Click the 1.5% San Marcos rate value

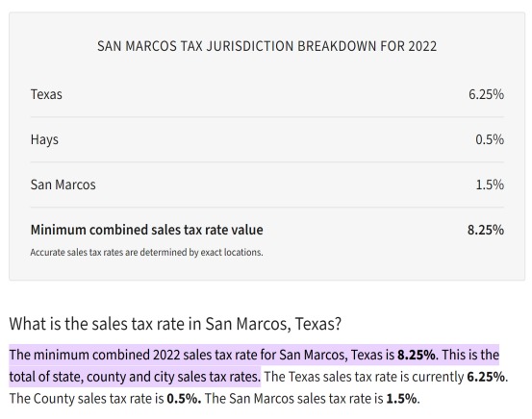(490, 185)
